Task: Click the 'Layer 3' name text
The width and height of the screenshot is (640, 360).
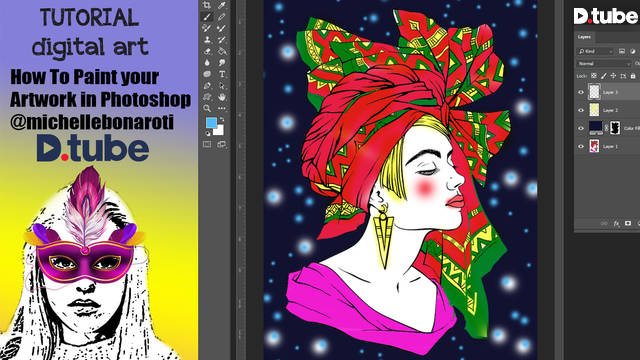Action: (610, 92)
